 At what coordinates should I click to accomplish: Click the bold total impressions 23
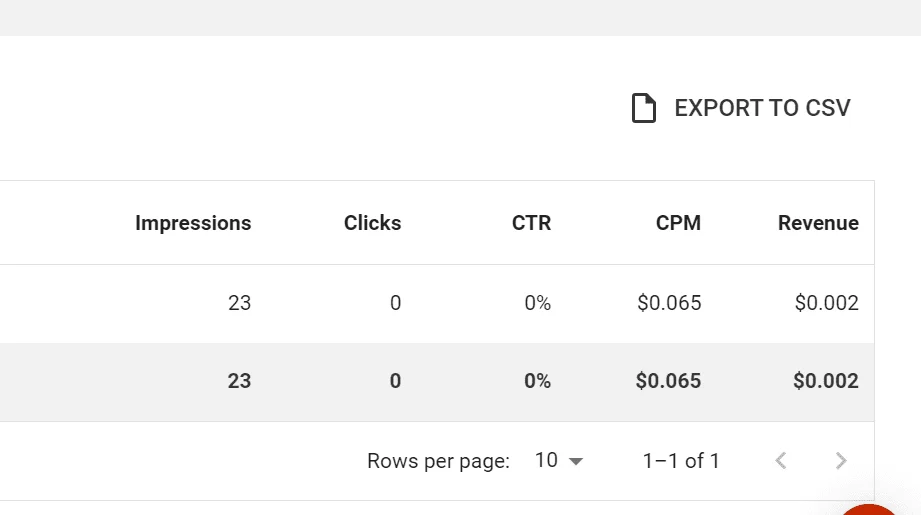(239, 381)
